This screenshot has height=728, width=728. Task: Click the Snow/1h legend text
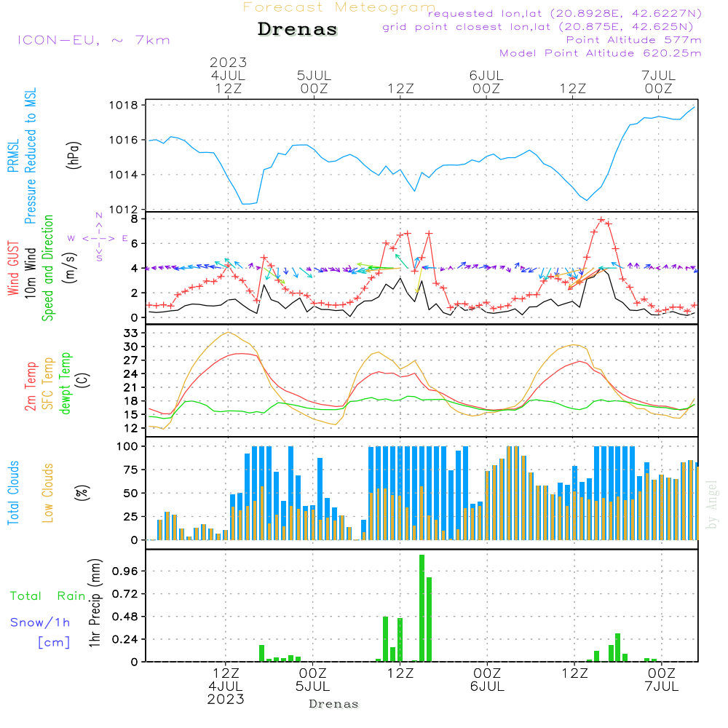(41, 622)
